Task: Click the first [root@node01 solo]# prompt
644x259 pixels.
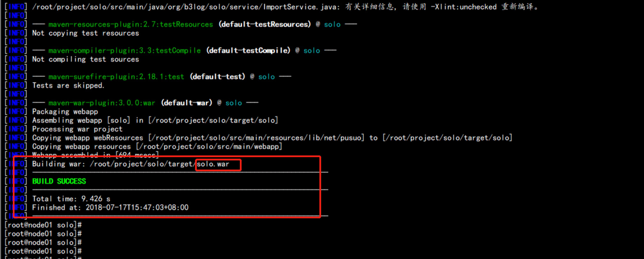Action: pos(43,225)
